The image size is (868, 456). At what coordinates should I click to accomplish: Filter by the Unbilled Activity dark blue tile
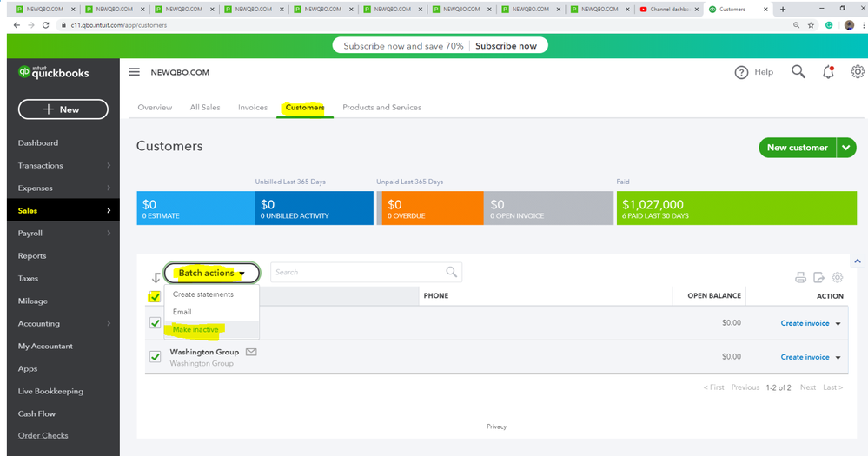click(315, 208)
